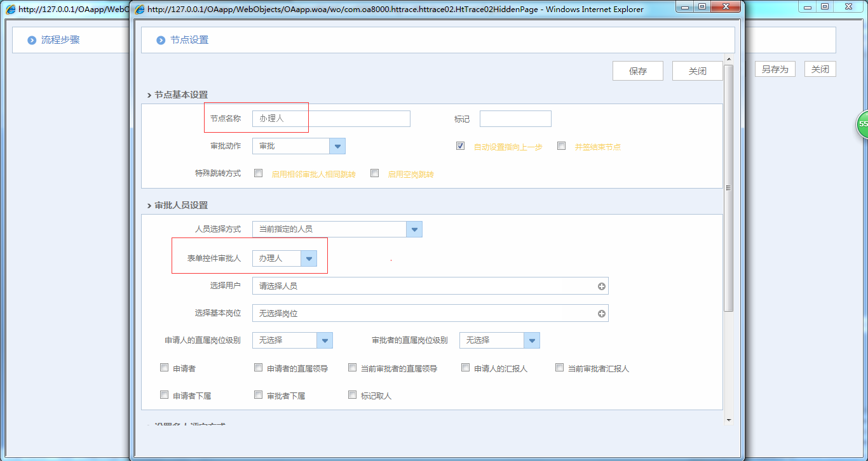Click the arrow icon beside 流程步骤 title
The image size is (868, 461).
[32, 40]
